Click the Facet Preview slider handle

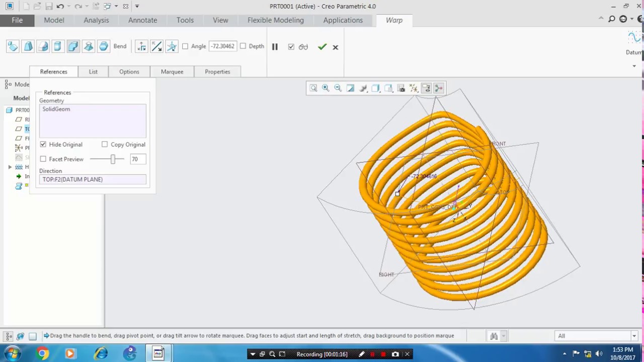(x=113, y=159)
